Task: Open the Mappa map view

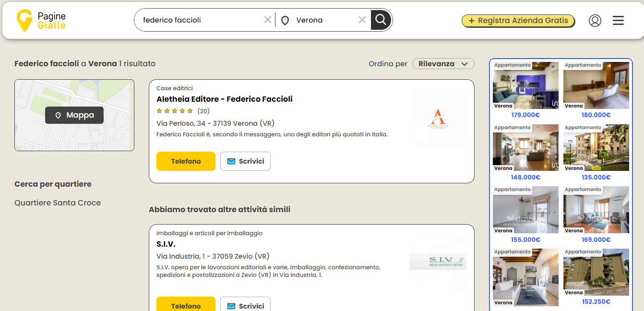Action: coord(74,115)
